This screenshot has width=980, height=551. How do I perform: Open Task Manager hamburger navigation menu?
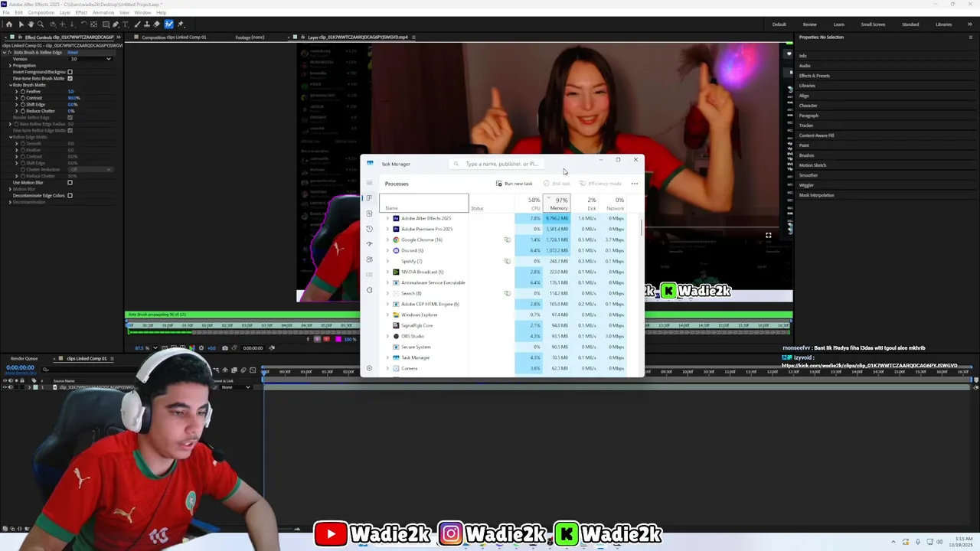[369, 183]
